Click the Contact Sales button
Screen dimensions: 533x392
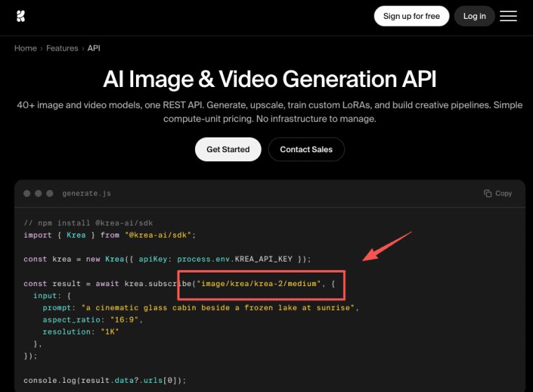pyautogui.click(x=306, y=149)
